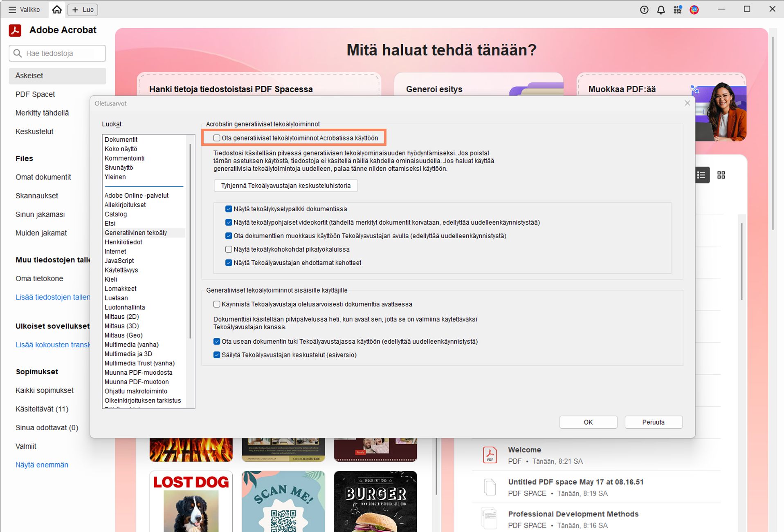The width and height of the screenshot is (784, 532).
Task: Select Käytettävyys category
Action: click(121, 270)
